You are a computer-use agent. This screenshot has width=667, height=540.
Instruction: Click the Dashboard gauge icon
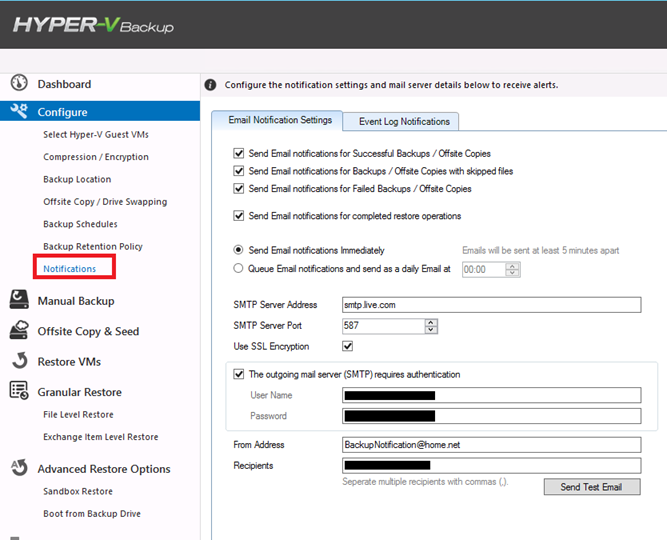pos(19,83)
